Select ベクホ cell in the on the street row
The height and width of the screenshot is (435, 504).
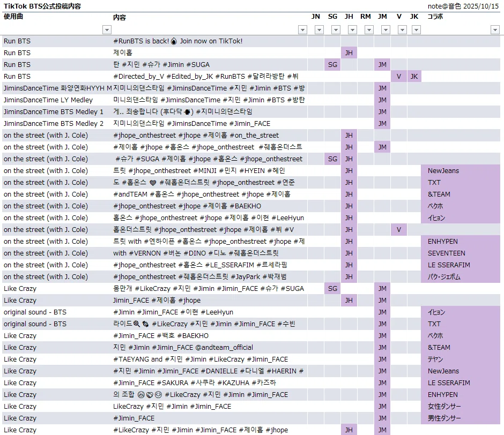tap(461, 206)
